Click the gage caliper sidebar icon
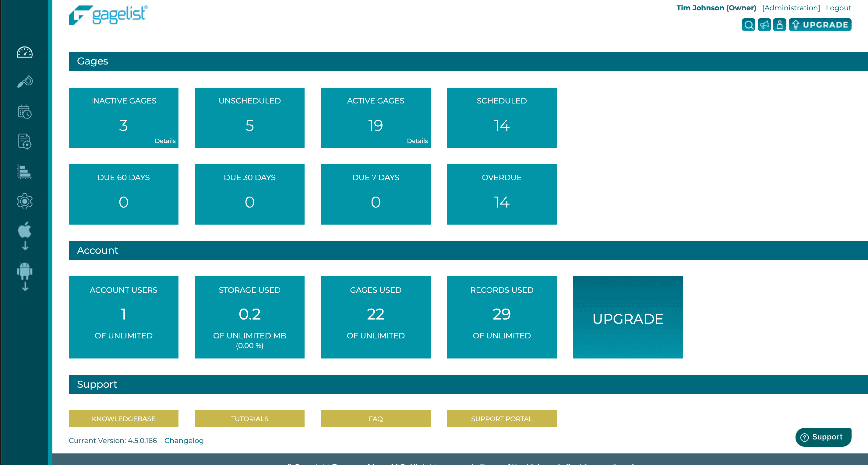The image size is (868, 465). (25, 82)
